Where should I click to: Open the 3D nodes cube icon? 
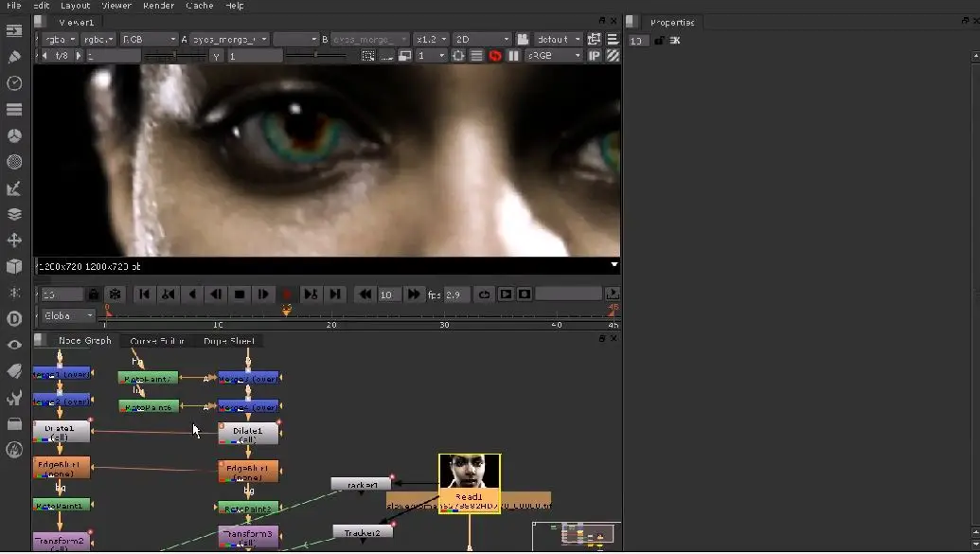[x=14, y=266]
